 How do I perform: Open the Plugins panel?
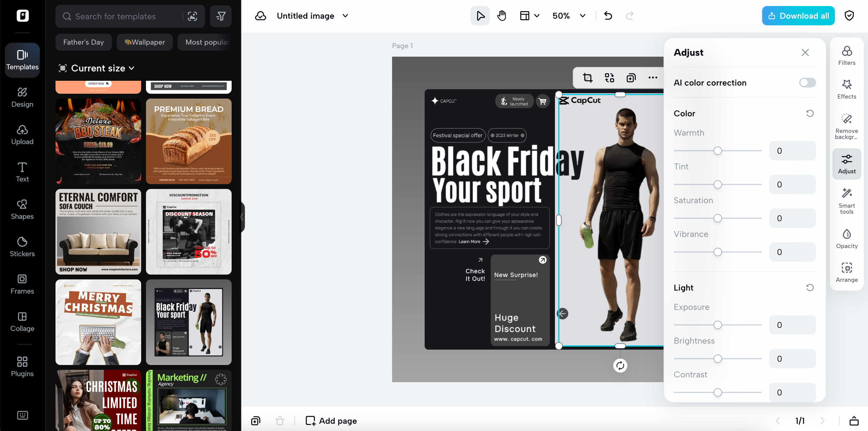click(22, 367)
